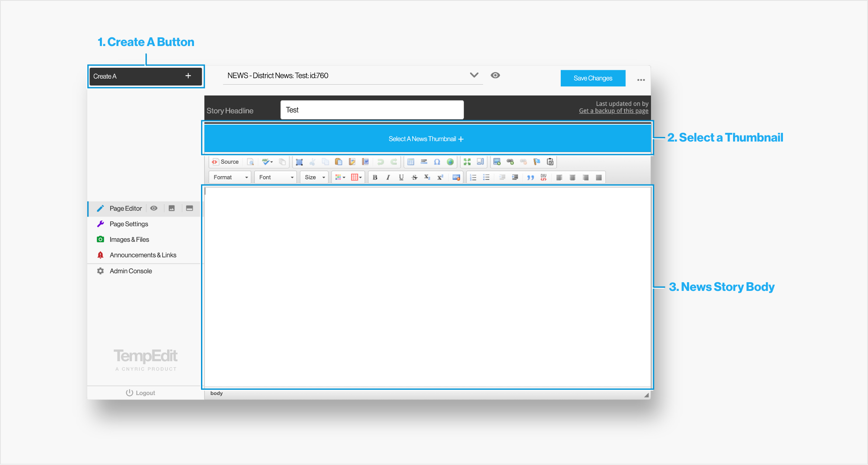Click the Undo arrow icon
This screenshot has height=465, width=868.
pyautogui.click(x=381, y=162)
